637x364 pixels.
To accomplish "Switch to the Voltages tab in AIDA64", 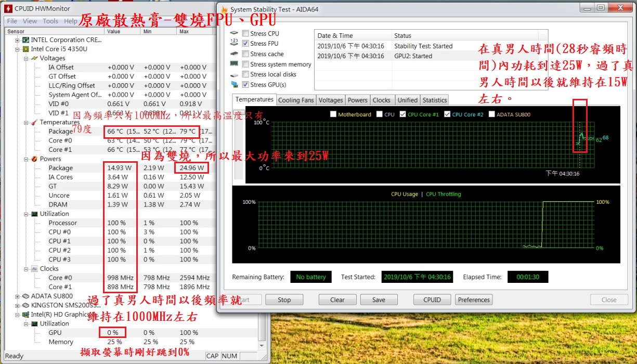I will [x=331, y=100].
